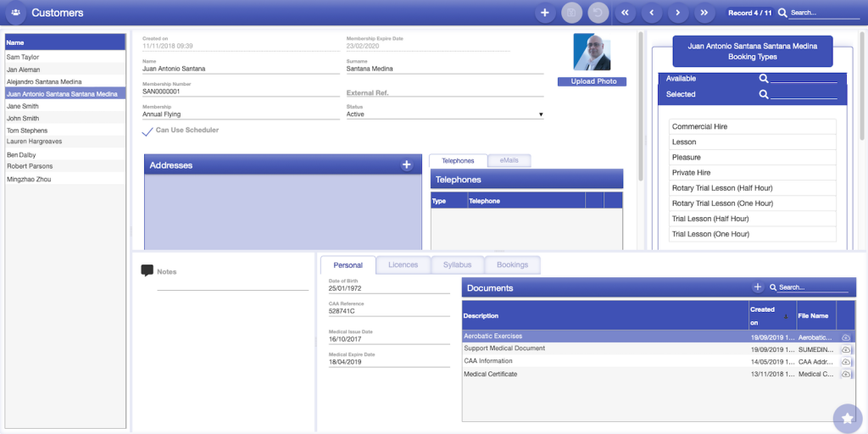868x434 pixels.
Task: Select the Pleasure booking type
Action: tap(753, 157)
